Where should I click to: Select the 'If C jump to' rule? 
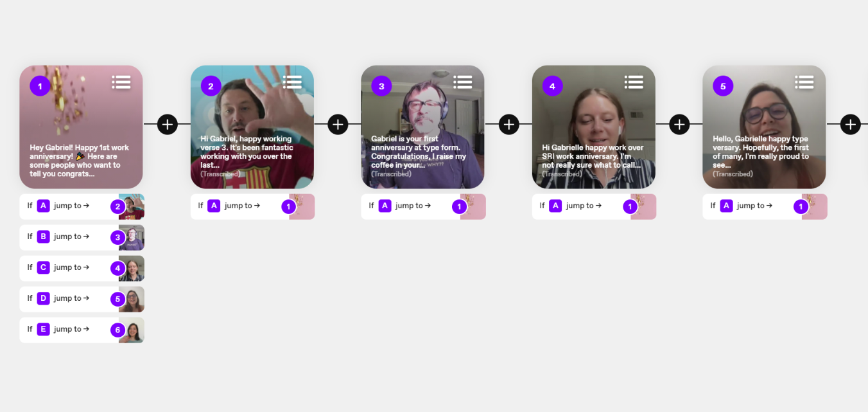point(82,268)
